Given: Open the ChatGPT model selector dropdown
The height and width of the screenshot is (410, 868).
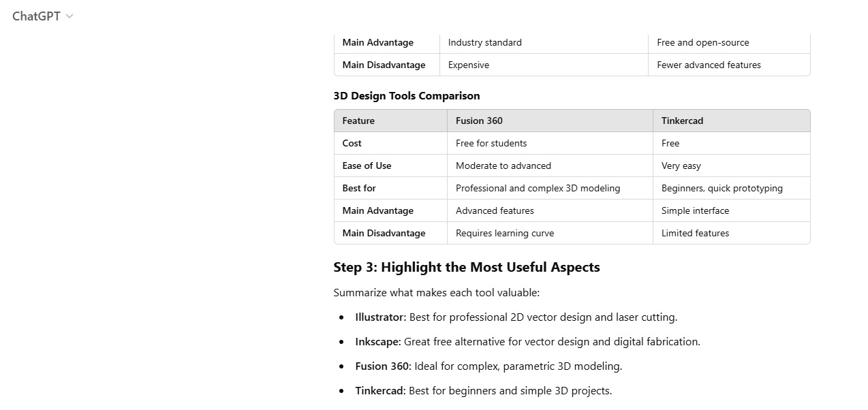Looking at the screenshot, I should pyautogui.click(x=37, y=16).
